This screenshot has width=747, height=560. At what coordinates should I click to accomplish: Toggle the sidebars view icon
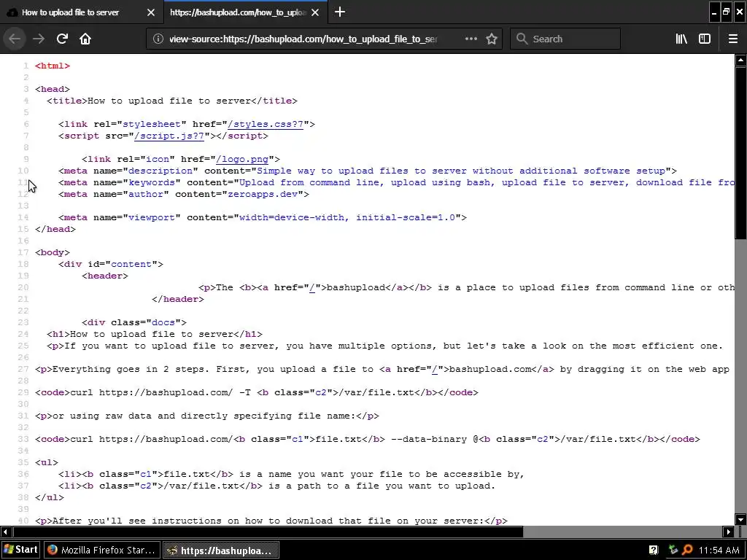pos(705,39)
